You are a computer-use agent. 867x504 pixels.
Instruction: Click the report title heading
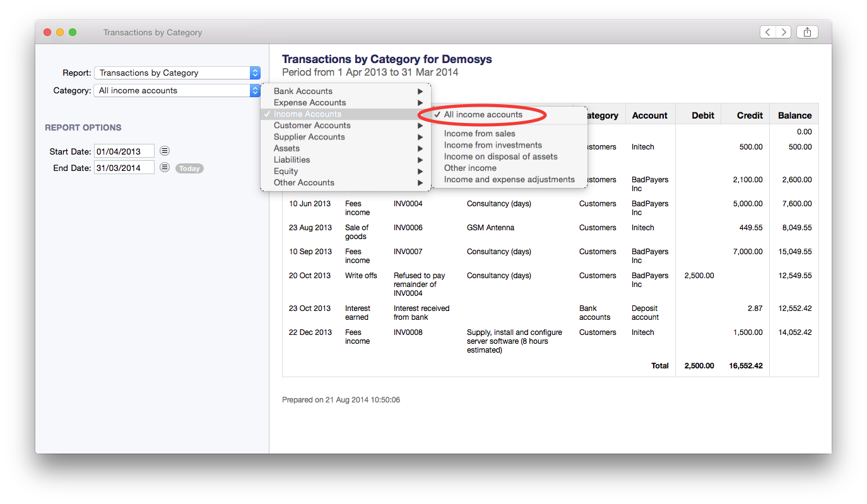pyautogui.click(x=387, y=59)
